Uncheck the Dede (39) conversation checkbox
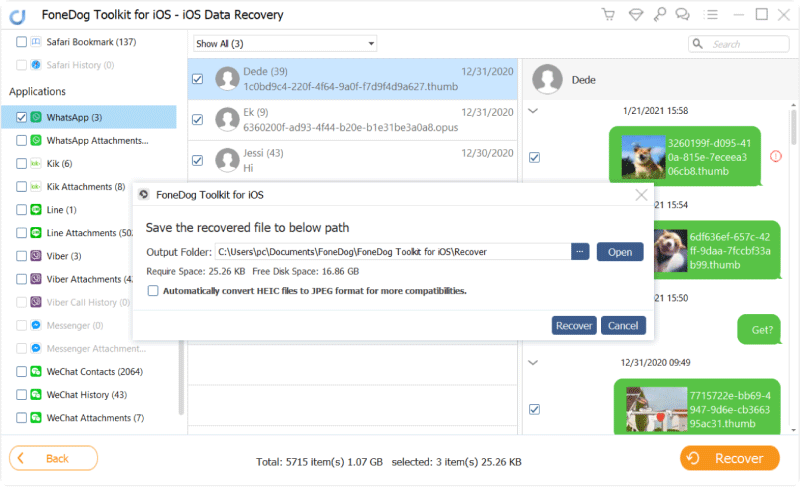Image resolution: width=800 pixels, height=487 pixels. (197, 79)
